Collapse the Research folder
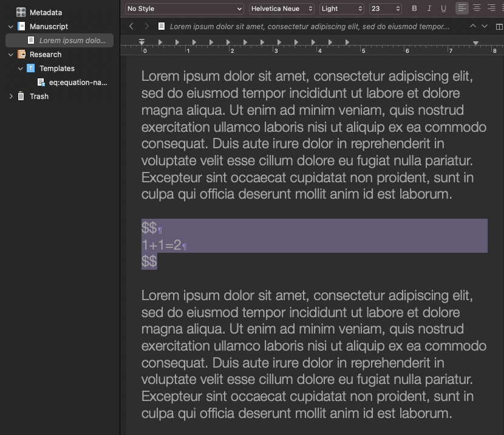This screenshot has width=504, height=435. point(10,55)
